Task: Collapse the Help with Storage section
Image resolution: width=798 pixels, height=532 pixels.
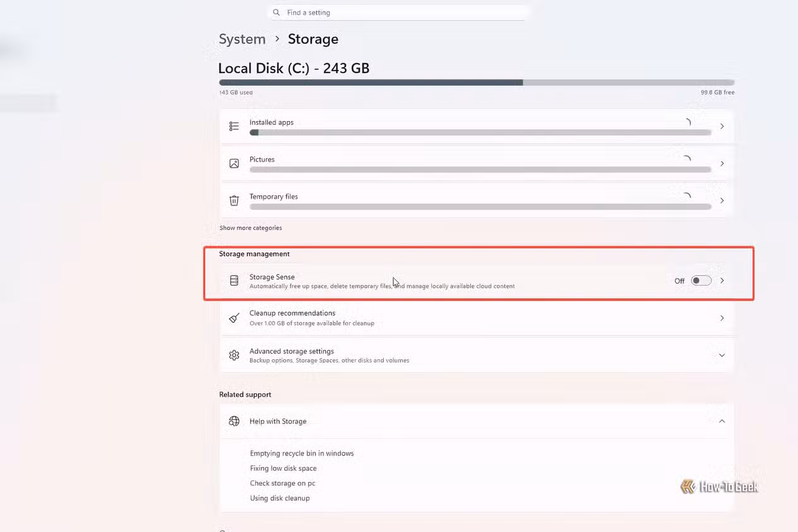Action: pos(722,421)
